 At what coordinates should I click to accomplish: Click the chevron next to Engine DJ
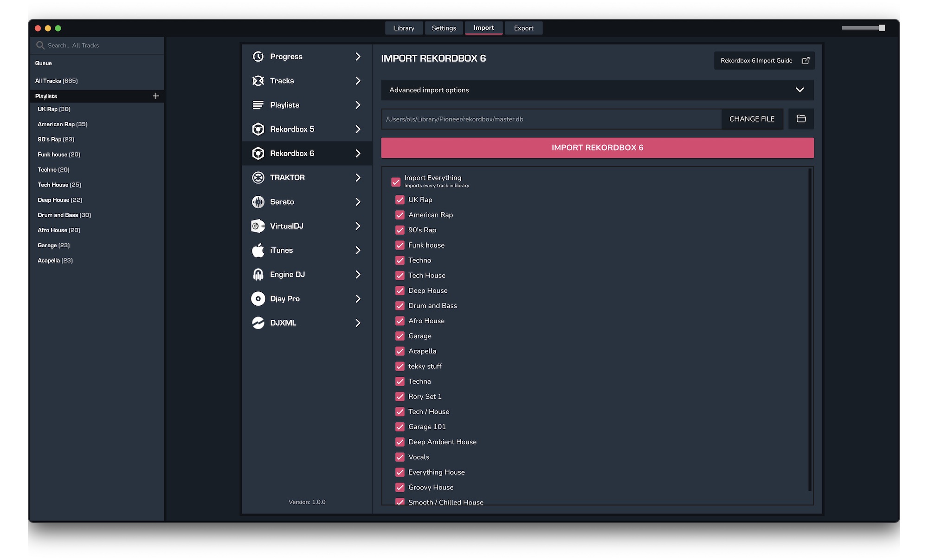(x=358, y=274)
